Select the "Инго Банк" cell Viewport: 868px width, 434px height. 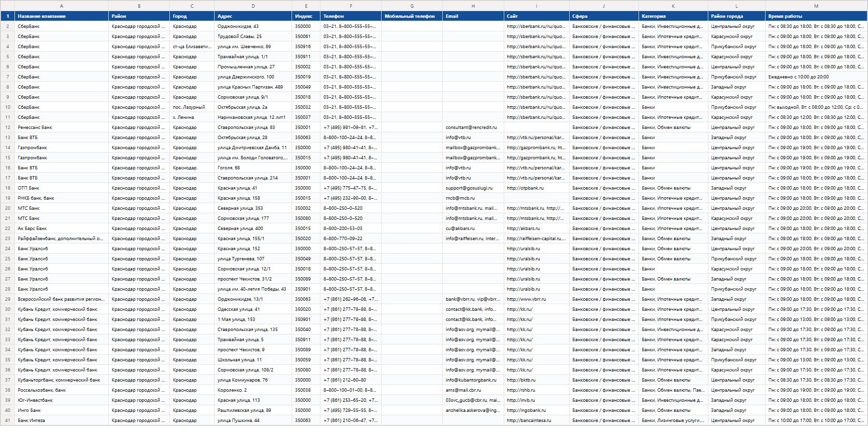[x=62, y=410]
